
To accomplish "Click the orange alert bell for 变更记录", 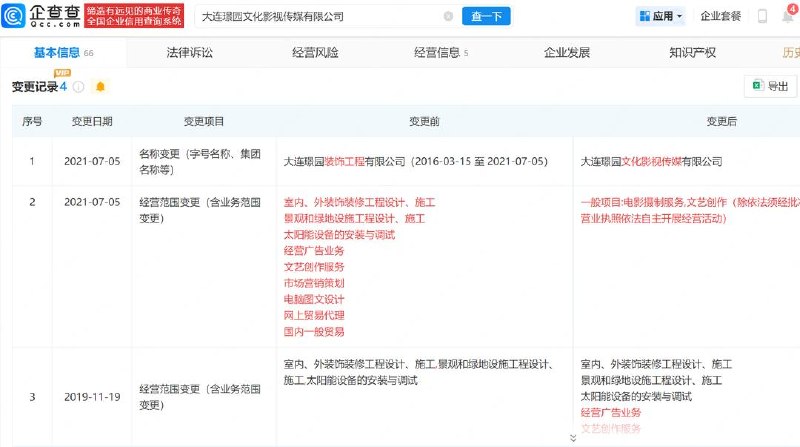I will tap(101, 87).
